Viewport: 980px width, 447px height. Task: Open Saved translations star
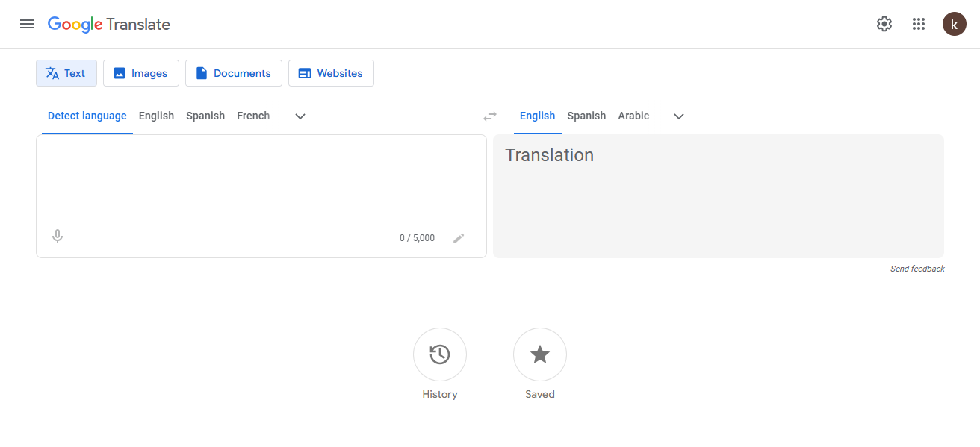pyautogui.click(x=539, y=354)
